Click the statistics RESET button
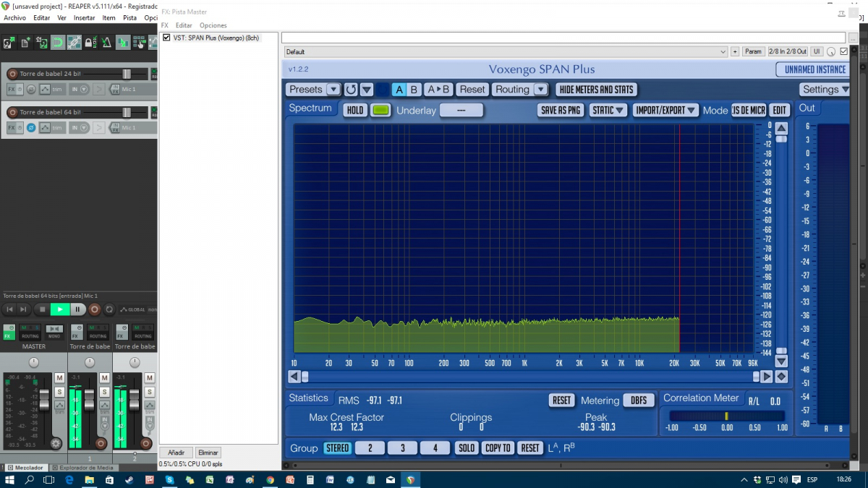Screen dimensions: 868x488 click(x=561, y=400)
